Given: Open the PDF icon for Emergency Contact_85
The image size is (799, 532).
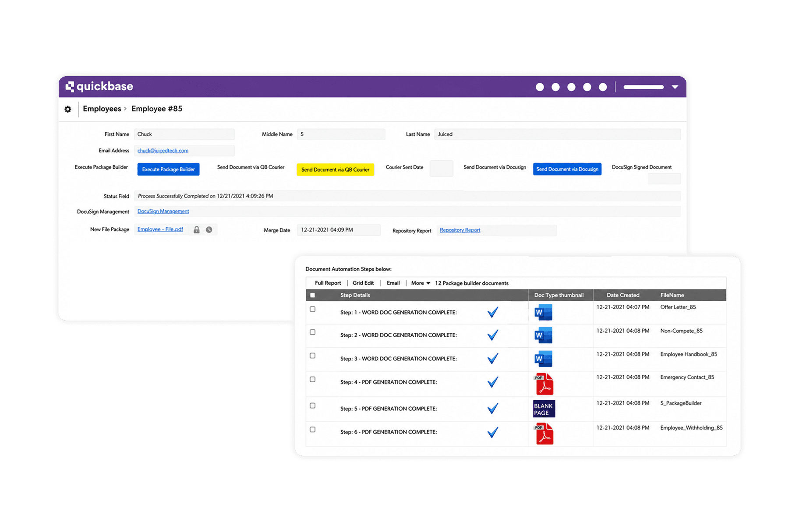Looking at the screenshot, I should [x=544, y=384].
